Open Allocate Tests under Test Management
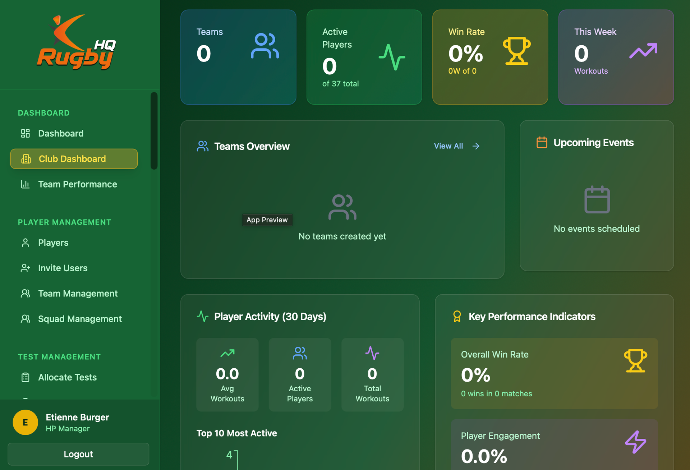The image size is (690, 470). (68, 377)
